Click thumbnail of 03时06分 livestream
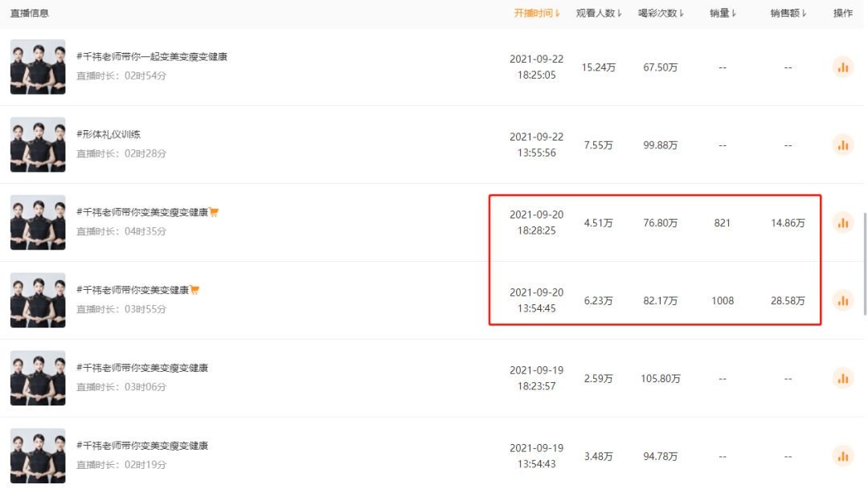The height and width of the screenshot is (493, 868). pyautogui.click(x=38, y=378)
